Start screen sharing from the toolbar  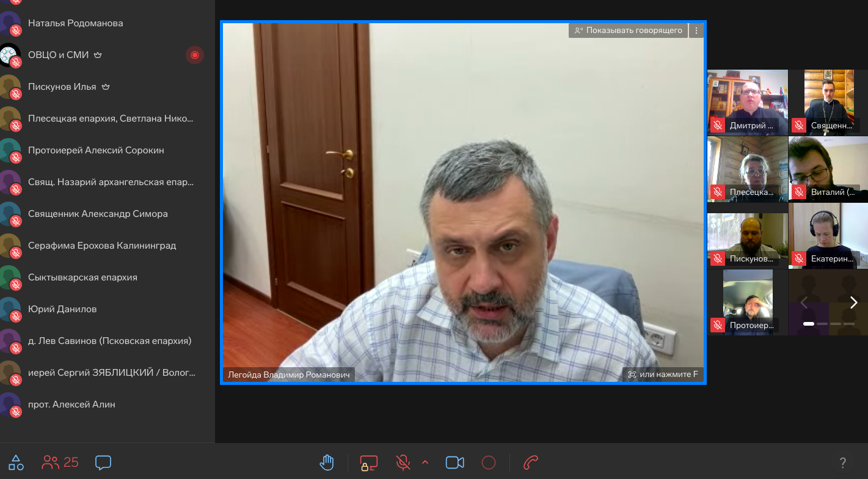pos(368,463)
